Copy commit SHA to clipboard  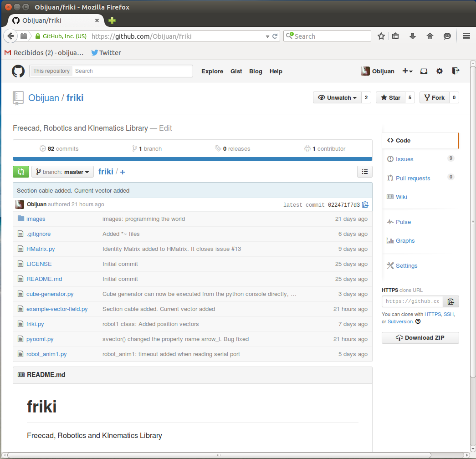pos(365,204)
